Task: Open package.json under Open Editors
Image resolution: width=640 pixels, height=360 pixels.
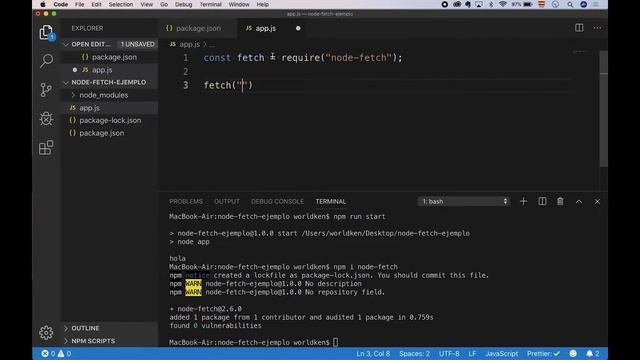Action: click(x=114, y=57)
